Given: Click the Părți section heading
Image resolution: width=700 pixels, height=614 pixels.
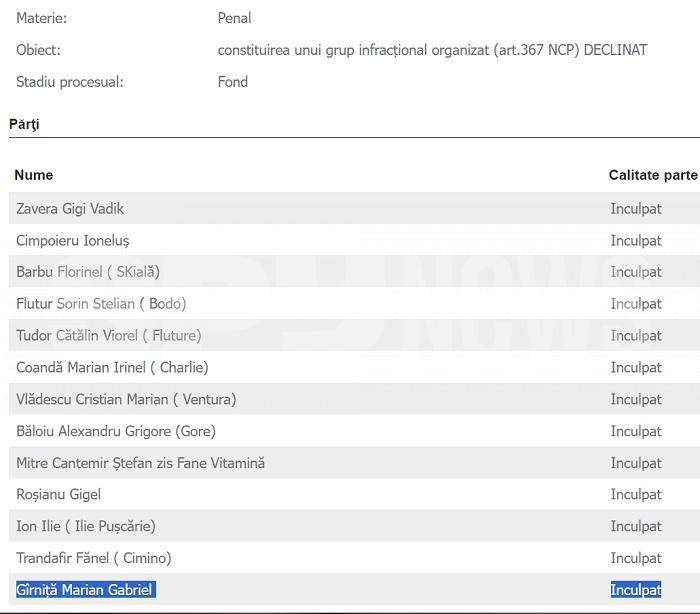Looking at the screenshot, I should point(24,124).
